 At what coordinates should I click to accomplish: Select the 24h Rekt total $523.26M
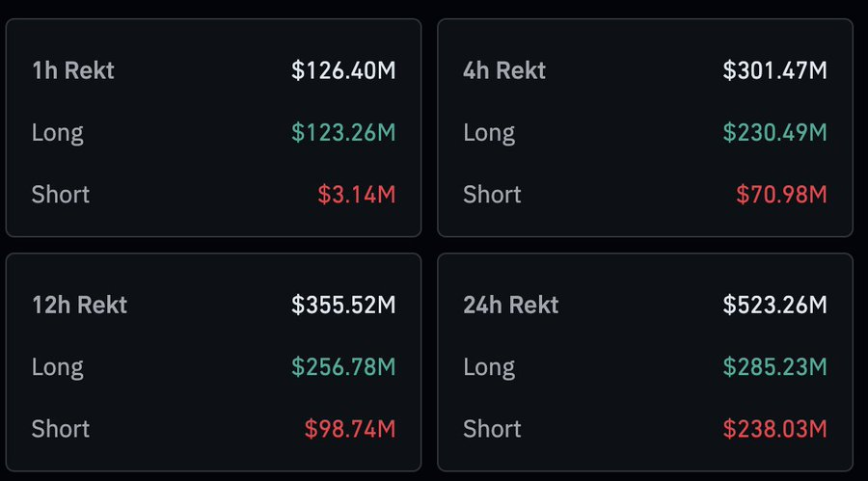[774, 306]
